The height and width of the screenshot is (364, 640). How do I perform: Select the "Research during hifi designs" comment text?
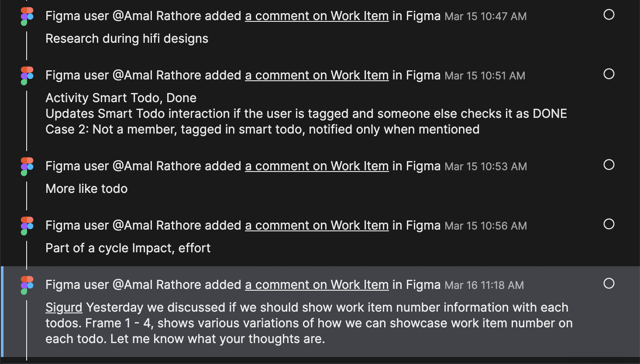point(127,39)
